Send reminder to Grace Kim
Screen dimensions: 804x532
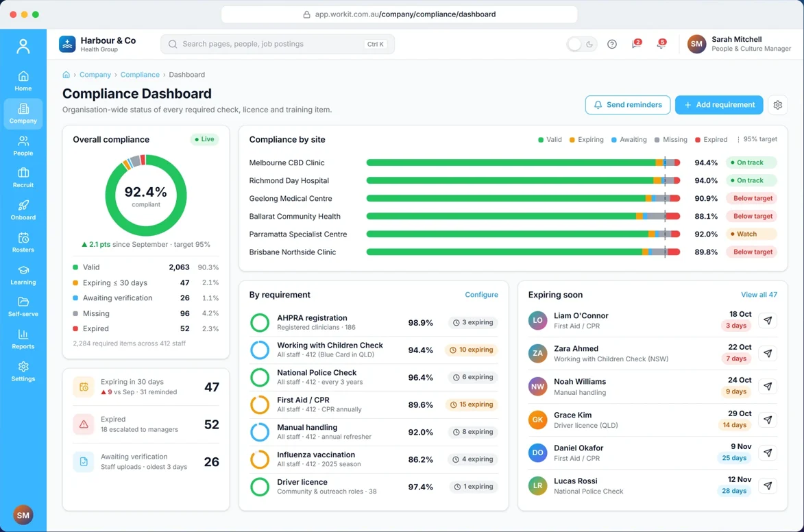[768, 420]
